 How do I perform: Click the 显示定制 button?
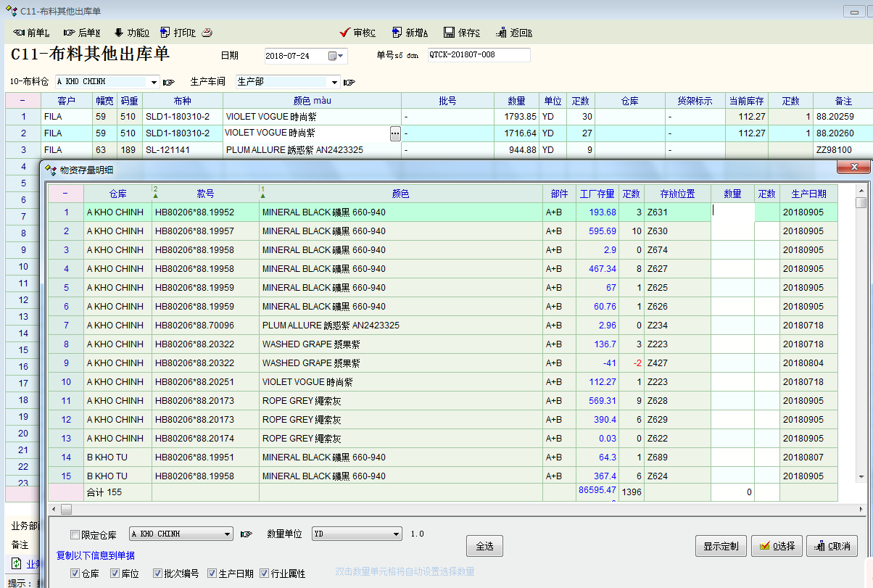(720, 546)
